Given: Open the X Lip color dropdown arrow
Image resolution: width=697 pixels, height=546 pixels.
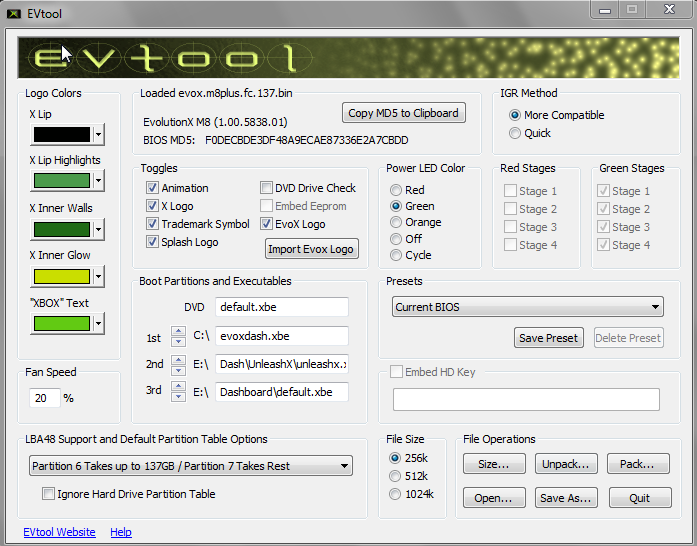Looking at the screenshot, I should pos(98,134).
